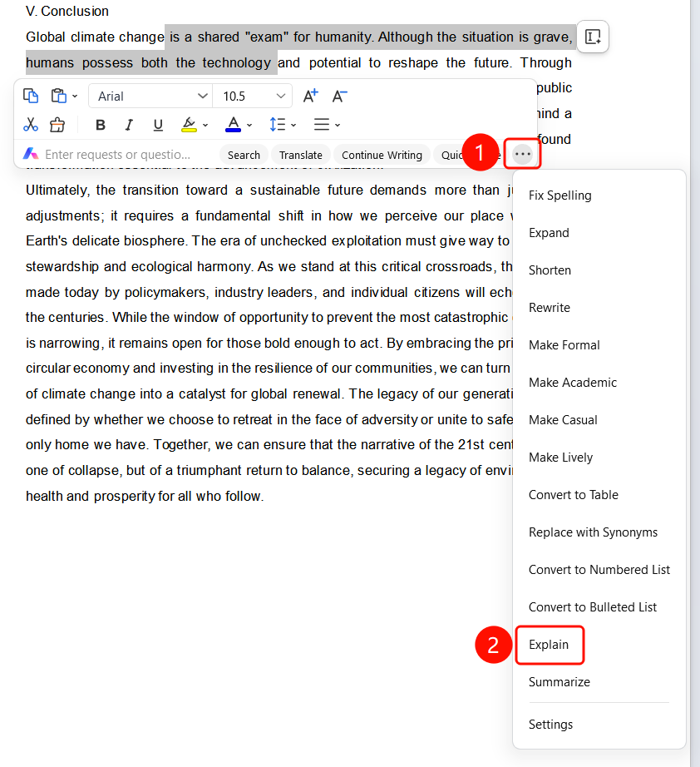Image resolution: width=700 pixels, height=767 pixels.
Task: Click the line spacing icon
Action: 277,125
